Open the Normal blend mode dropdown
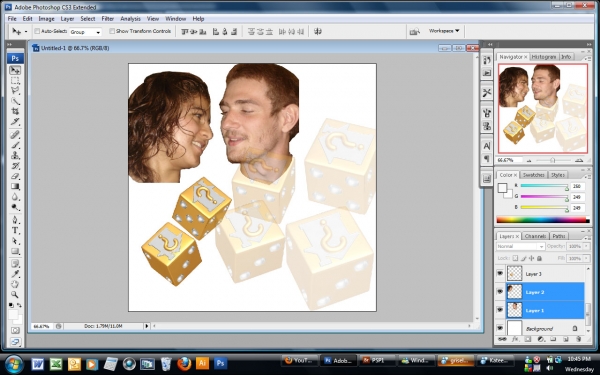The width and height of the screenshot is (600, 375). coord(520,246)
